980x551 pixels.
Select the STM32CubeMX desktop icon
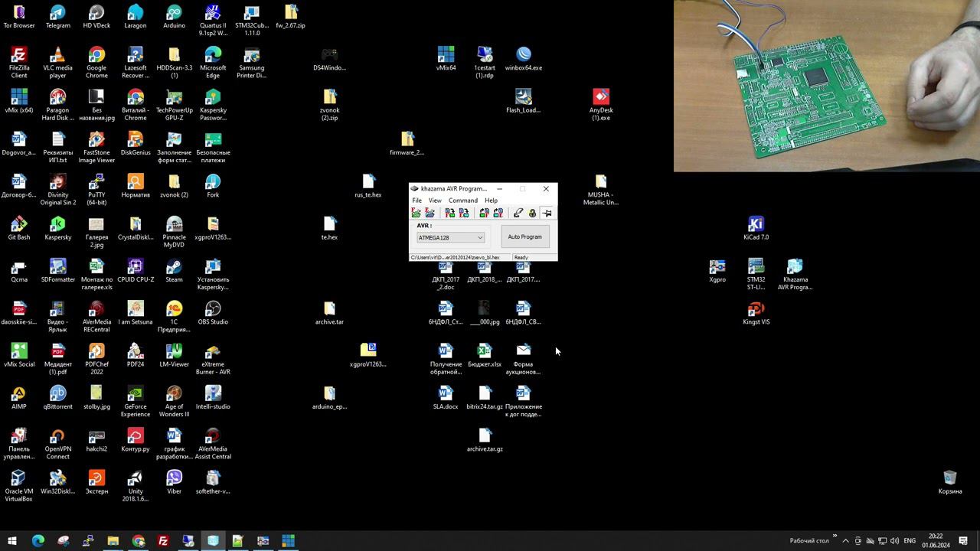tap(252, 21)
